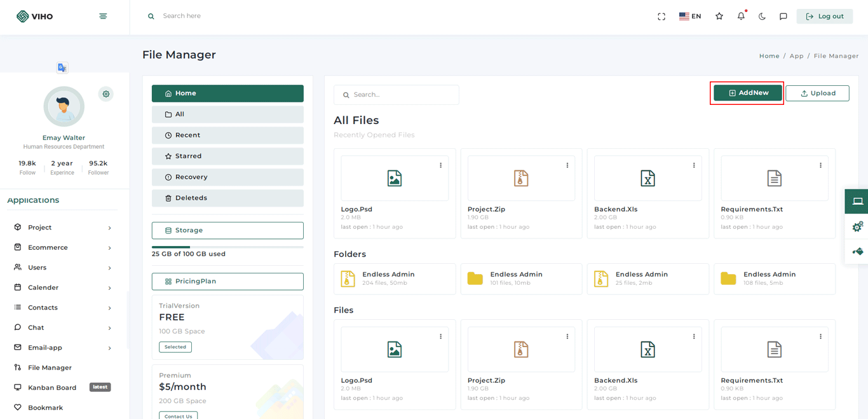Click the AddNew button
868x419 pixels.
747,93
